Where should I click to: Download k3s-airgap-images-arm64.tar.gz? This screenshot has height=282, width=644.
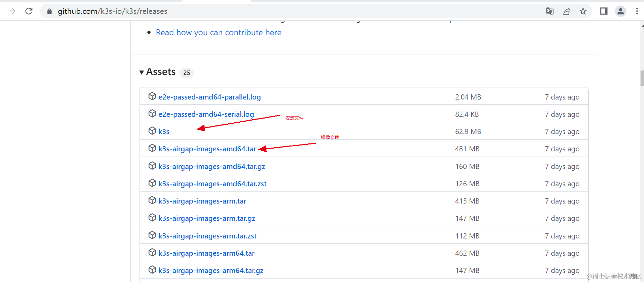(x=211, y=271)
